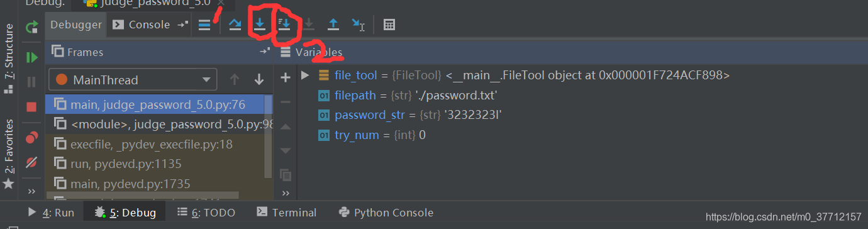Select the try_num variable row

tap(582, 135)
